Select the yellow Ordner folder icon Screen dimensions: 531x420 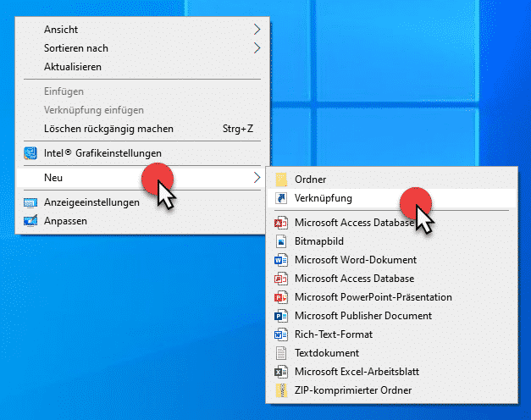[x=281, y=180]
